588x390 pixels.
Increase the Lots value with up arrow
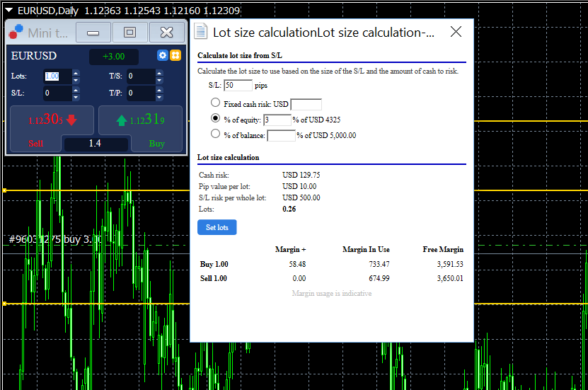tap(76, 73)
